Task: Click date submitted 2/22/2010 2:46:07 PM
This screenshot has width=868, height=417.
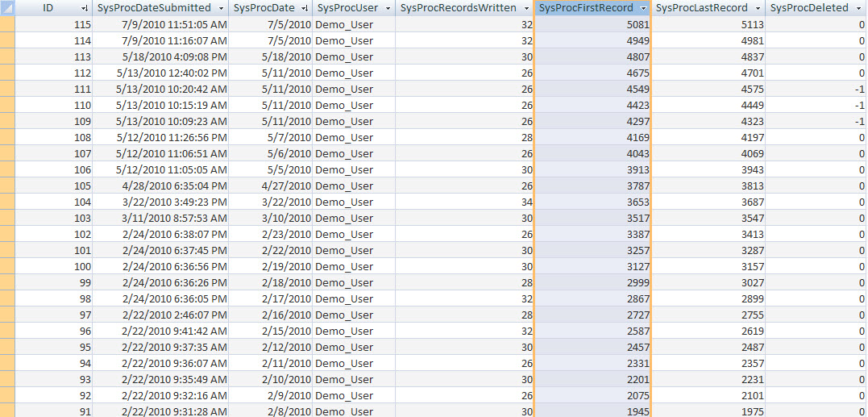Action: click(160, 315)
